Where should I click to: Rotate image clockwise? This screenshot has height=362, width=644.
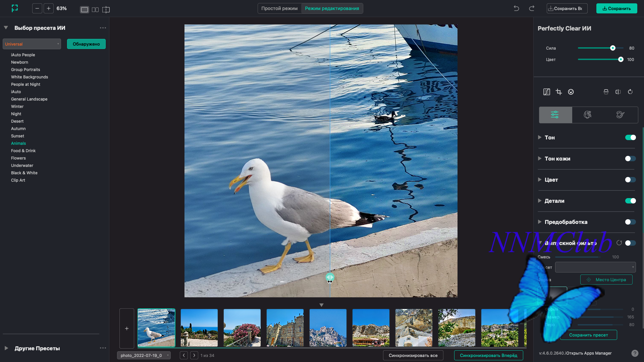coord(630,92)
